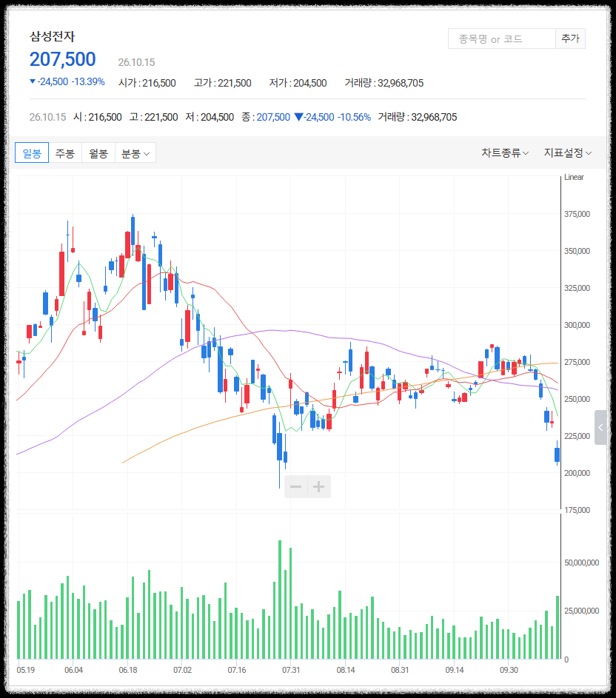Click the 26.10.15 date beside the price
The height and width of the screenshot is (698, 616).
tap(136, 62)
